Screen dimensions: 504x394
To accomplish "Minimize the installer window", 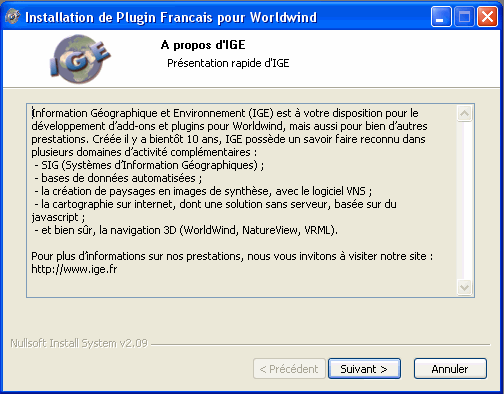I will 441,17.
